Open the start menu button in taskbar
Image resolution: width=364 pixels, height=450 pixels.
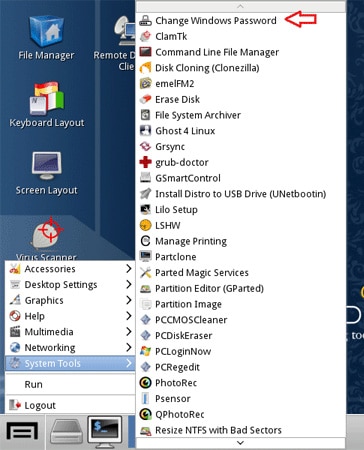22,432
